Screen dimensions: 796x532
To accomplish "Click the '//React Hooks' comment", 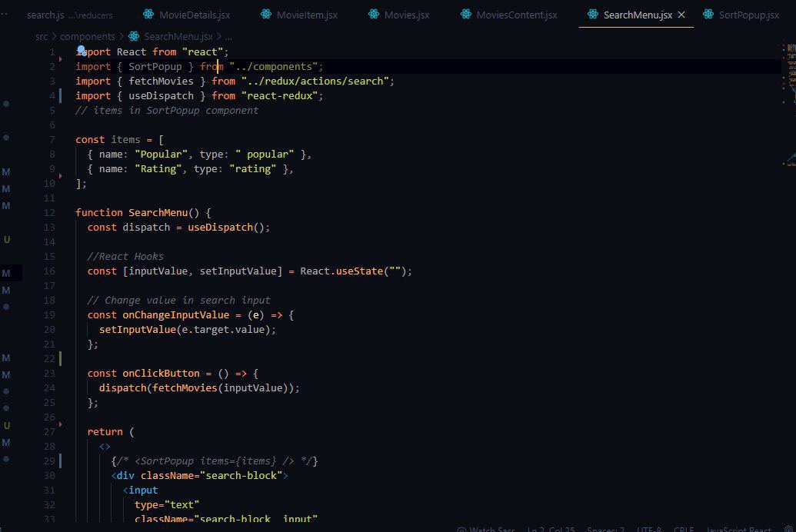I will [125, 256].
